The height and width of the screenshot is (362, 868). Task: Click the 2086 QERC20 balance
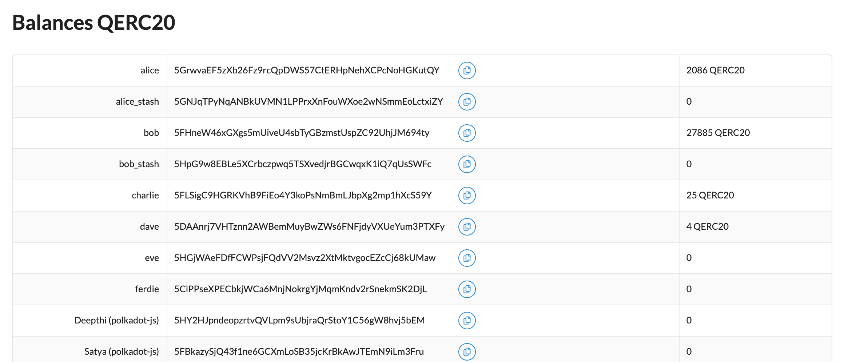[x=715, y=70]
